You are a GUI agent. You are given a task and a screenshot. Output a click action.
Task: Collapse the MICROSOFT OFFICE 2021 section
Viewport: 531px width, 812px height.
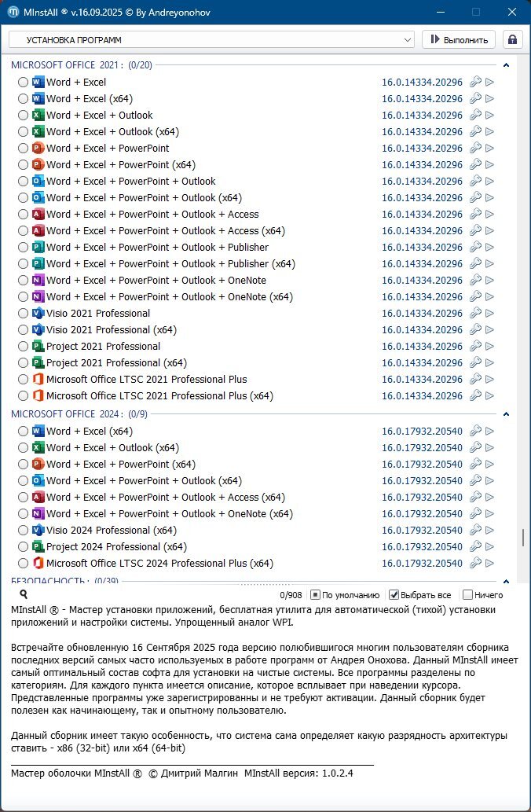507,65
